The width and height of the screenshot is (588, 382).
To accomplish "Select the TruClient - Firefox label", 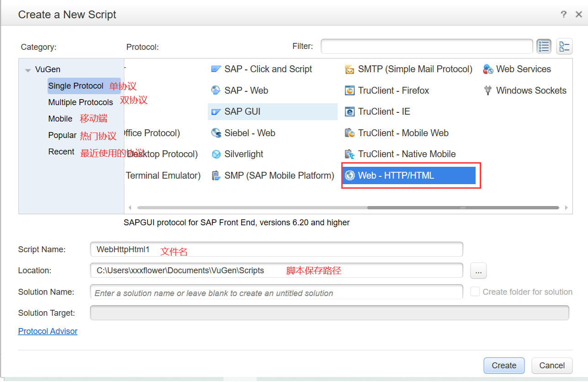I will pyautogui.click(x=394, y=90).
